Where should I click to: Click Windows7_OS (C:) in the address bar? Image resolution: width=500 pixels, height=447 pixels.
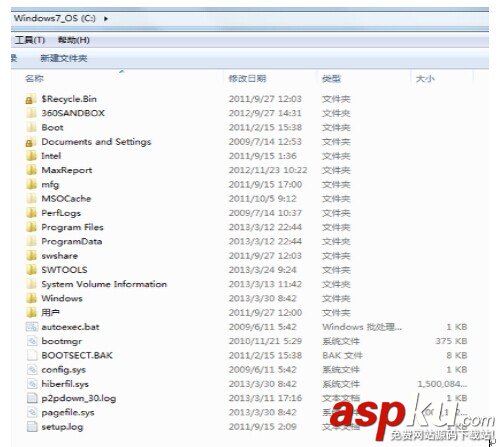tap(55, 18)
